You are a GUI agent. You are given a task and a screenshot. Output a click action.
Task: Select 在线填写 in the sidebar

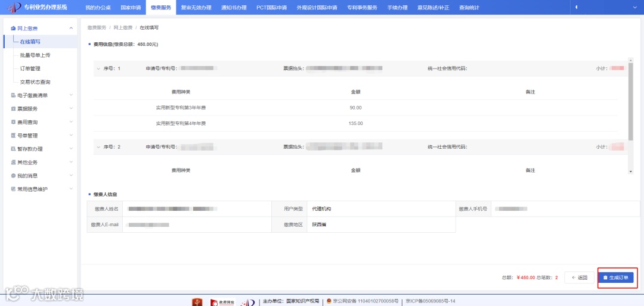[41, 42]
